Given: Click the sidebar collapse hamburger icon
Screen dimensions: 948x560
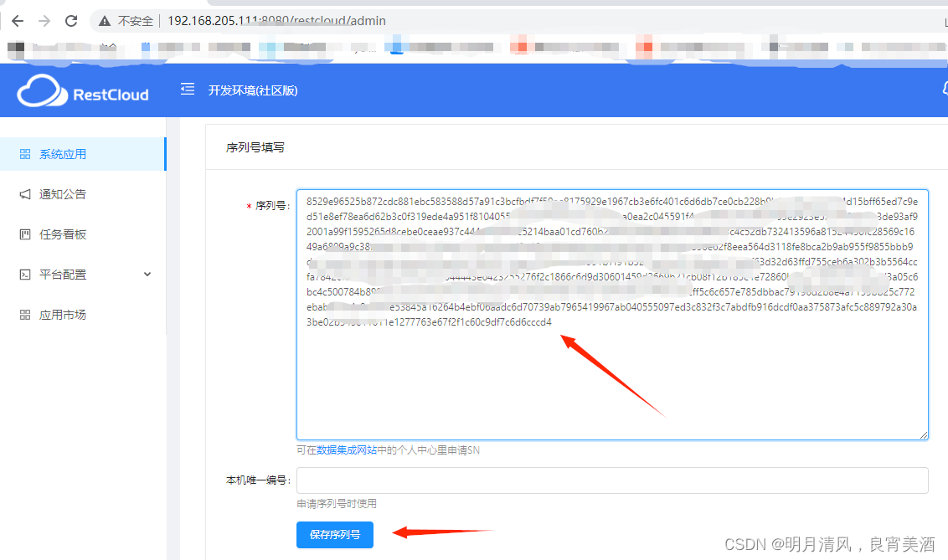Looking at the screenshot, I should pyautogui.click(x=187, y=90).
